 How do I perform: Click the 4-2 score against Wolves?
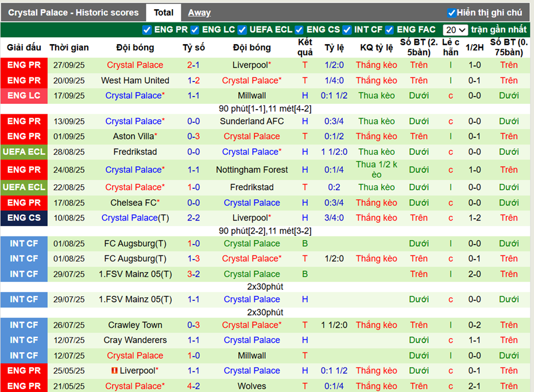pos(194,386)
